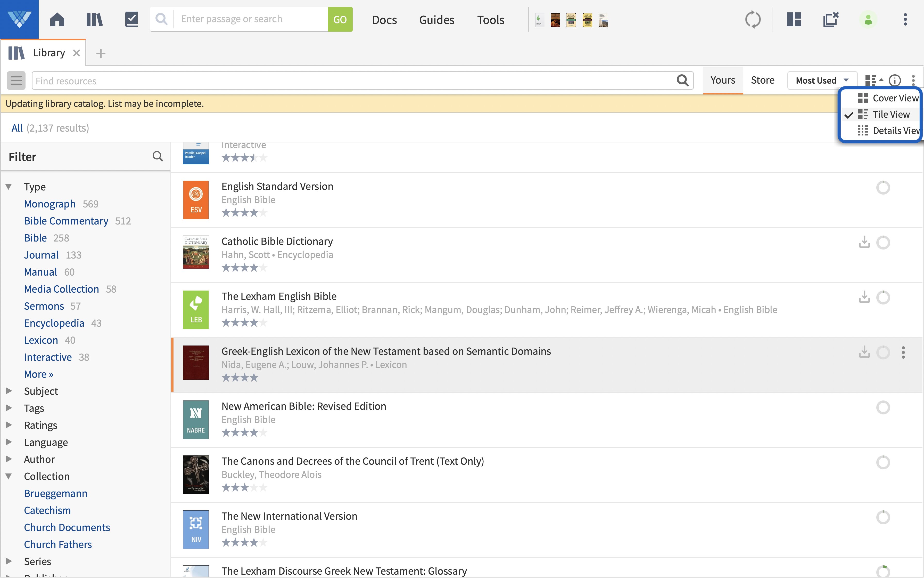
Task: Download the Greek-English Lexicon resource
Action: pos(864,352)
